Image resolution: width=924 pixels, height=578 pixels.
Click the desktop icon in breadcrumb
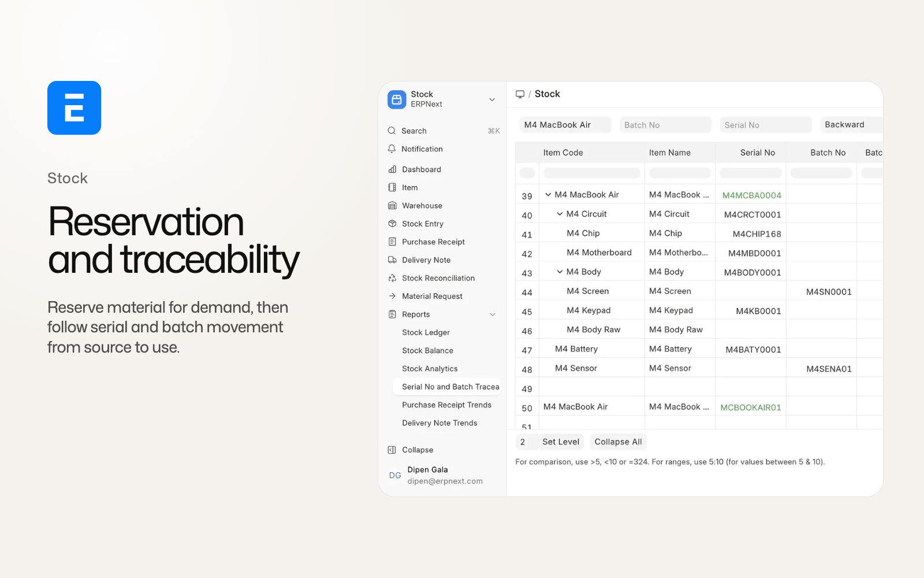(x=520, y=94)
